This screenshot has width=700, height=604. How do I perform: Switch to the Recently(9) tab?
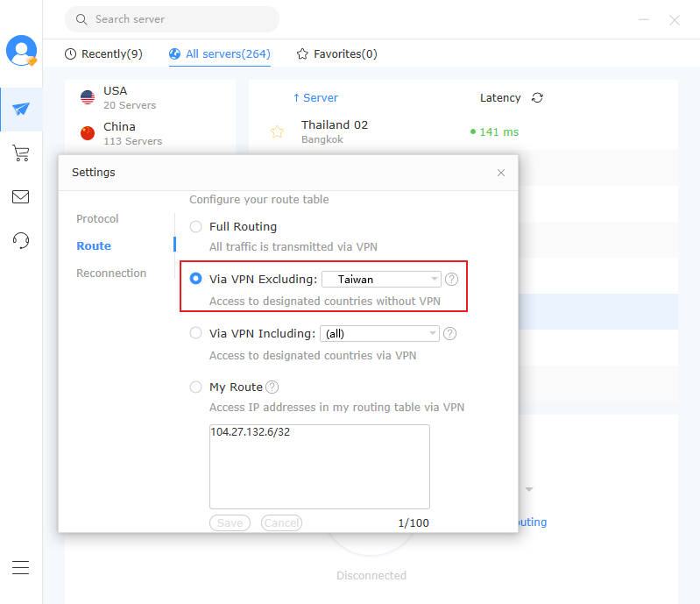click(x=103, y=54)
